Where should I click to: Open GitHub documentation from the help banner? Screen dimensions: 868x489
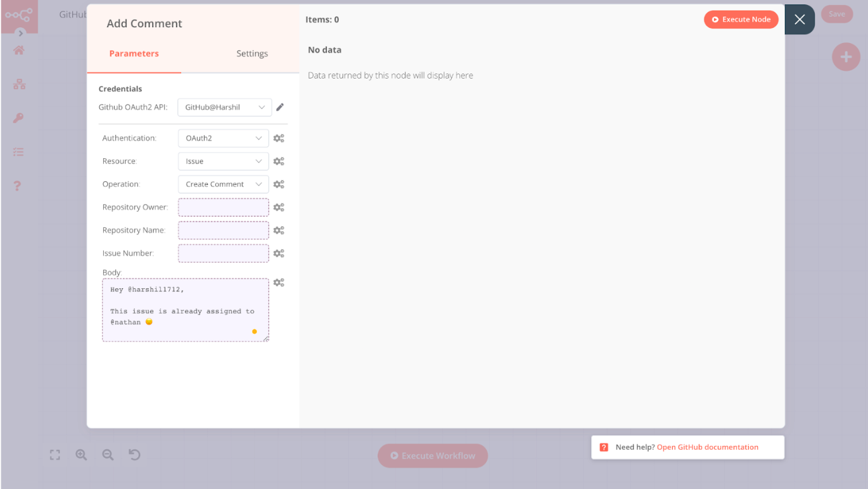(707, 447)
